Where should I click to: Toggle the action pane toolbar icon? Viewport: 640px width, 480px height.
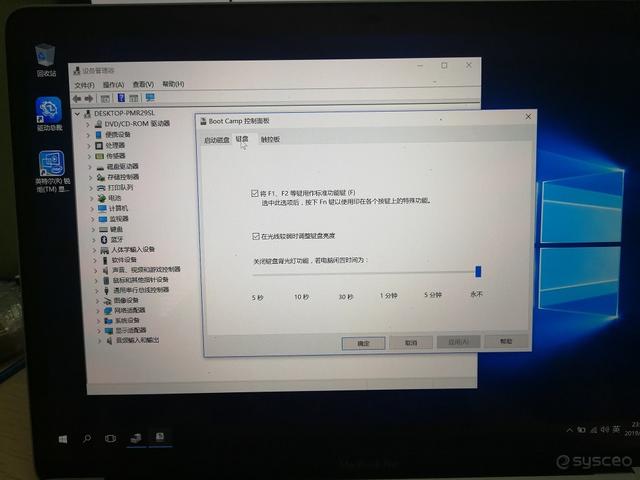(134, 98)
